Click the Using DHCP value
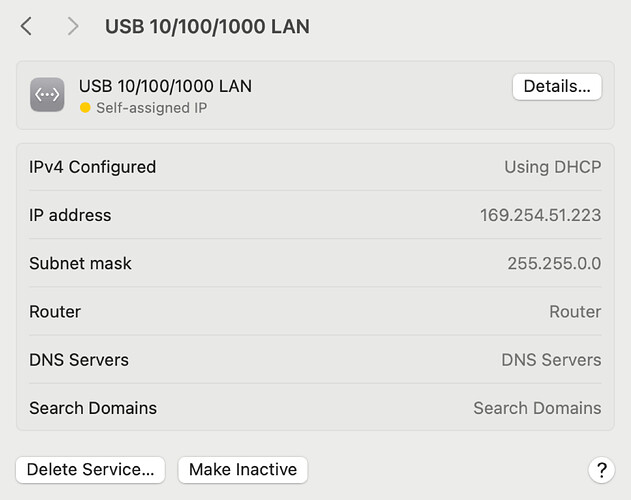 click(x=553, y=167)
